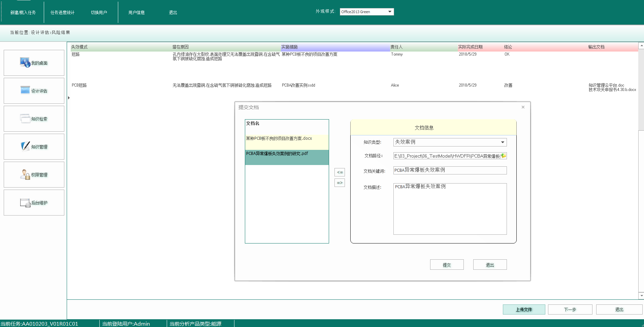Click the 文档关键词 input field
Viewport: 644px width, 327px height.
point(450,170)
